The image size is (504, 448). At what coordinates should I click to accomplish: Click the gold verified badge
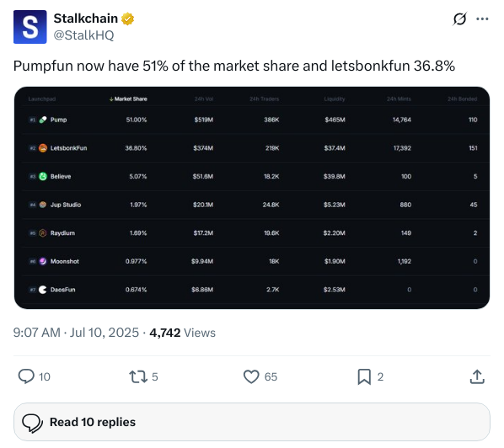pos(127,19)
